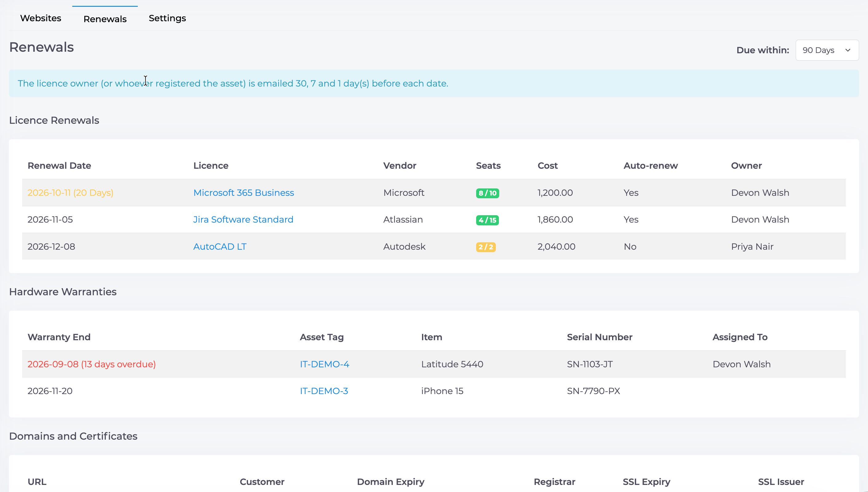Click the Assigned To column header
Image resolution: width=868 pixels, height=492 pixels.
pyautogui.click(x=740, y=337)
